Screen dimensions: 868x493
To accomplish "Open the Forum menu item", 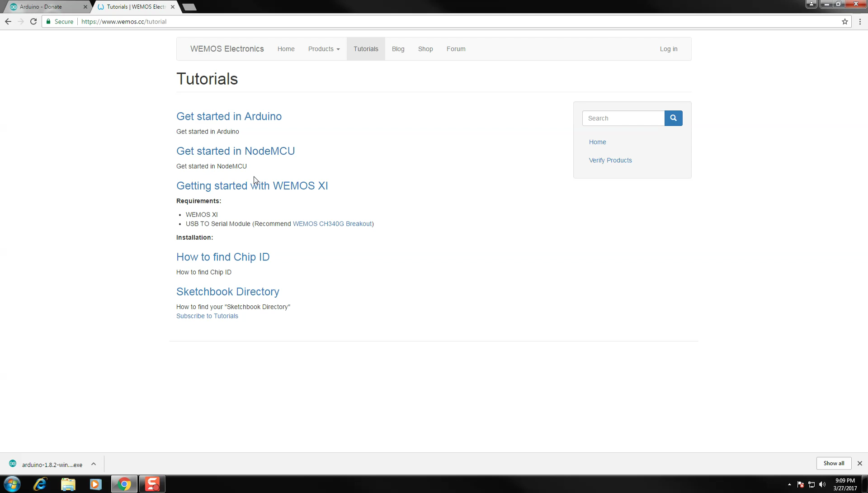I will (x=456, y=49).
